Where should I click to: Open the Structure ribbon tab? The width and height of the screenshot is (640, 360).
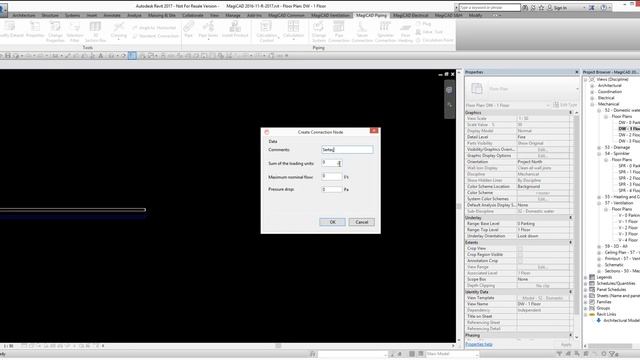coord(50,15)
